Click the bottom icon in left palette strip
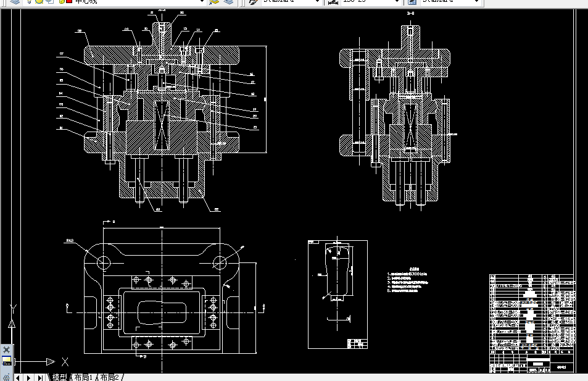588x381 pixels. (x=6, y=377)
